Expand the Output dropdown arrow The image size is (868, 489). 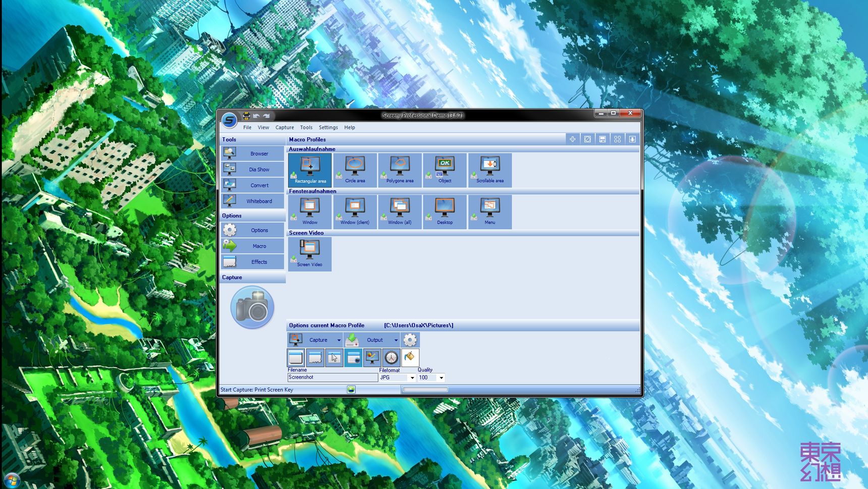point(396,340)
